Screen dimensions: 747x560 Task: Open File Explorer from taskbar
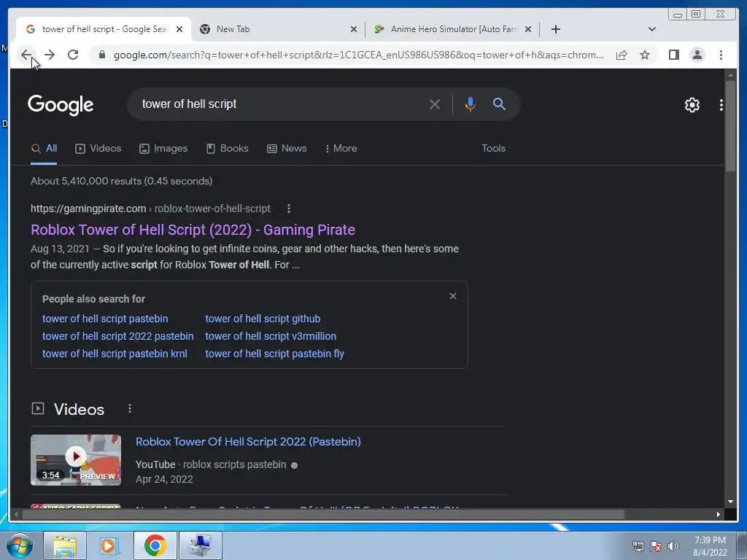[x=65, y=545]
